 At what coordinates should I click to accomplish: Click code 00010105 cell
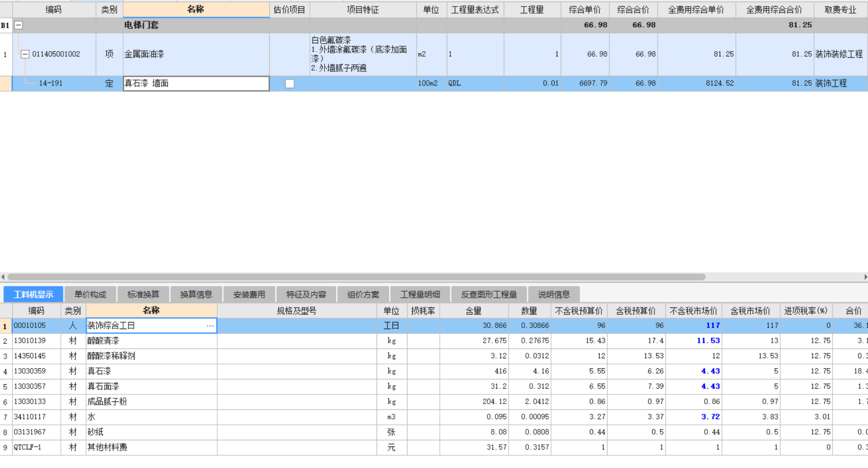click(x=36, y=326)
